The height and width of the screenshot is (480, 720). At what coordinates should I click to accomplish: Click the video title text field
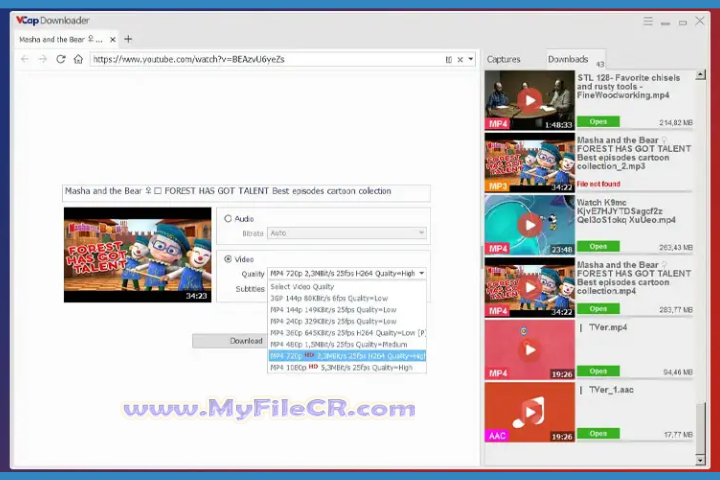point(246,193)
